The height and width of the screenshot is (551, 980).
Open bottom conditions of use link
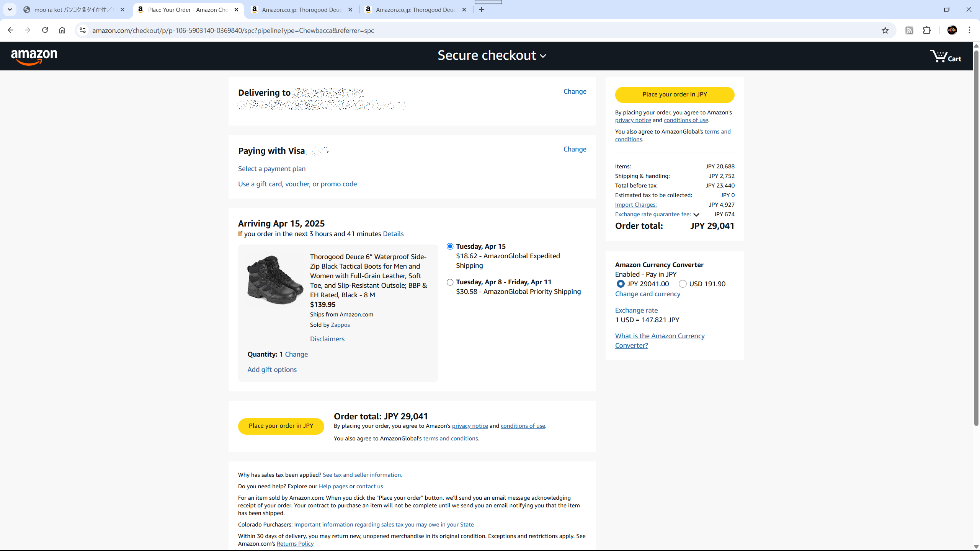click(523, 426)
